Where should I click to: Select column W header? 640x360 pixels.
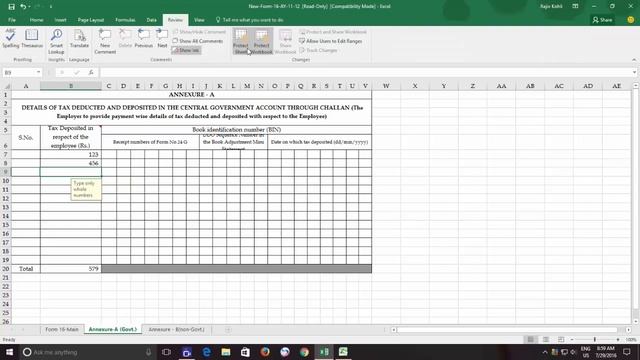click(x=386, y=86)
